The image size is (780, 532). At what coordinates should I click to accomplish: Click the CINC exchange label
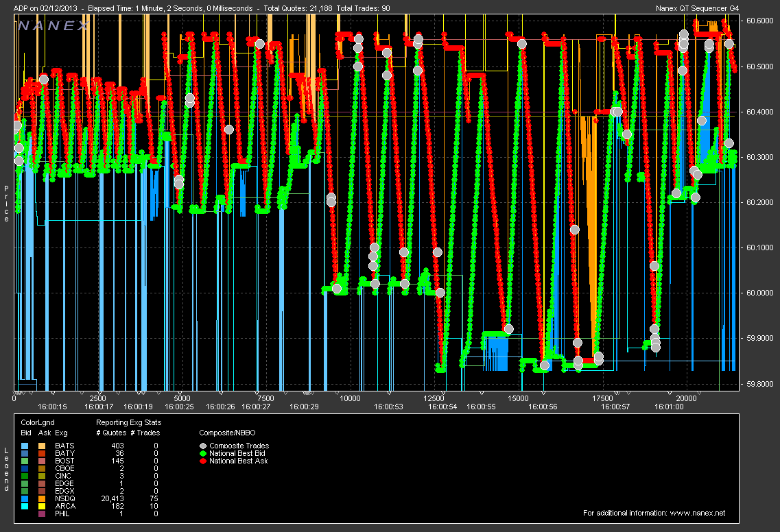(x=63, y=476)
